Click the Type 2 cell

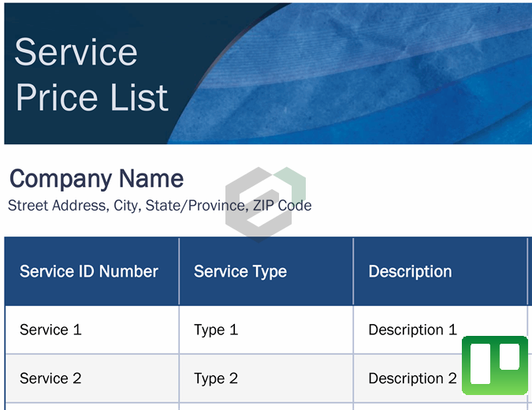216,378
